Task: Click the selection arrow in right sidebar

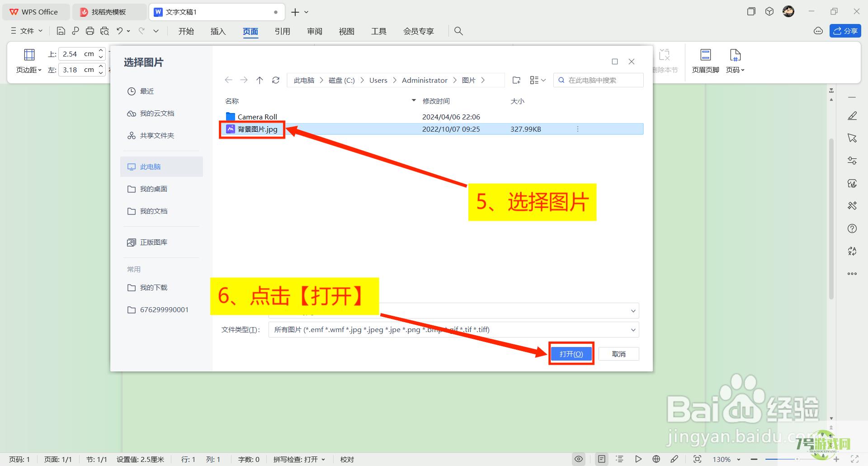Action: pyautogui.click(x=852, y=138)
